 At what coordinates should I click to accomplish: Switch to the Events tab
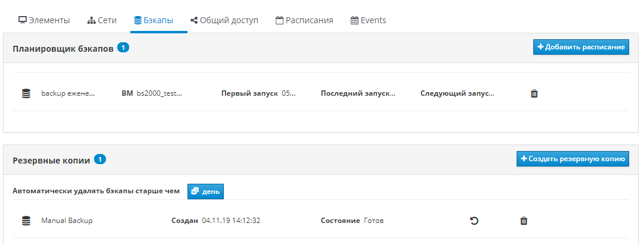tap(368, 20)
